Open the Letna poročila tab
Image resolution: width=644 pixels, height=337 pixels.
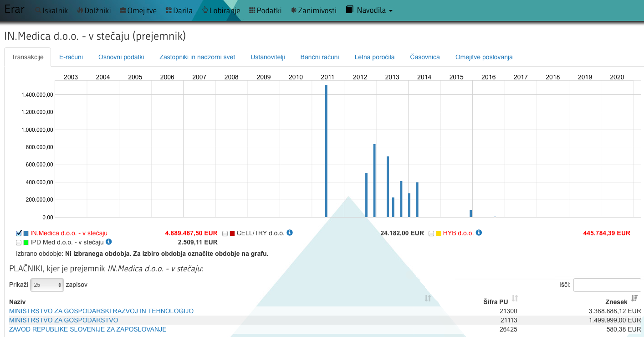pos(374,57)
